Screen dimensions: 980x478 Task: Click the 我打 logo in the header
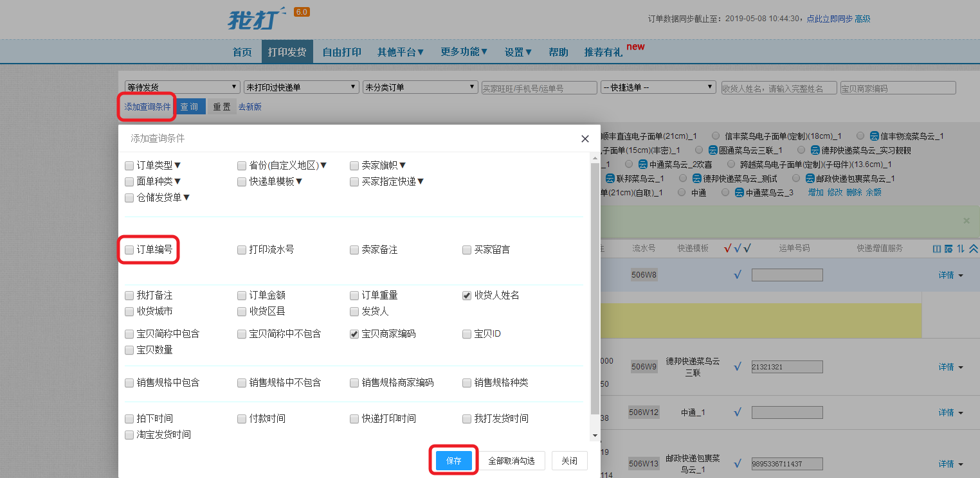pyautogui.click(x=257, y=19)
